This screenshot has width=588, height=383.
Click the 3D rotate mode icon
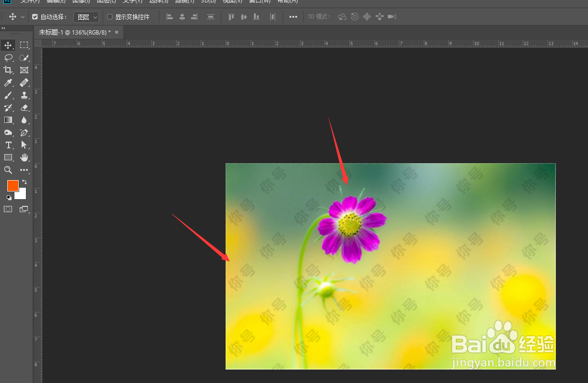click(x=342, y=17)
